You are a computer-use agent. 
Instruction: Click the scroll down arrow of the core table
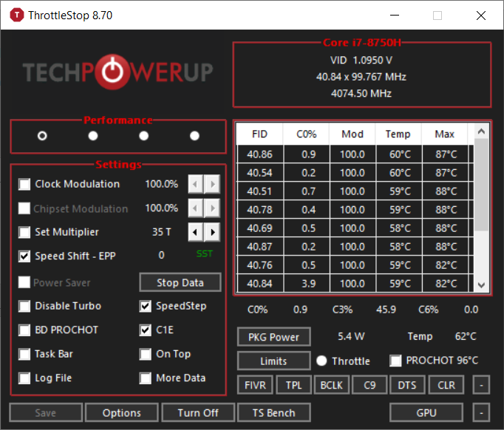click(x=481, y=284)
